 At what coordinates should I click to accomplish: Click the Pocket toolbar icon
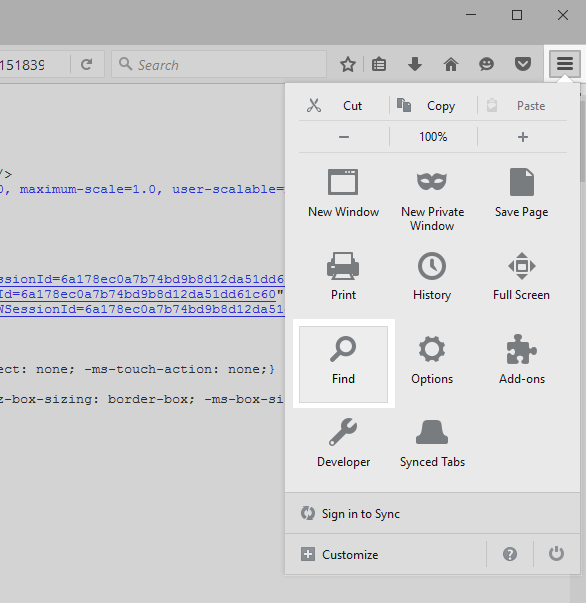523,64
